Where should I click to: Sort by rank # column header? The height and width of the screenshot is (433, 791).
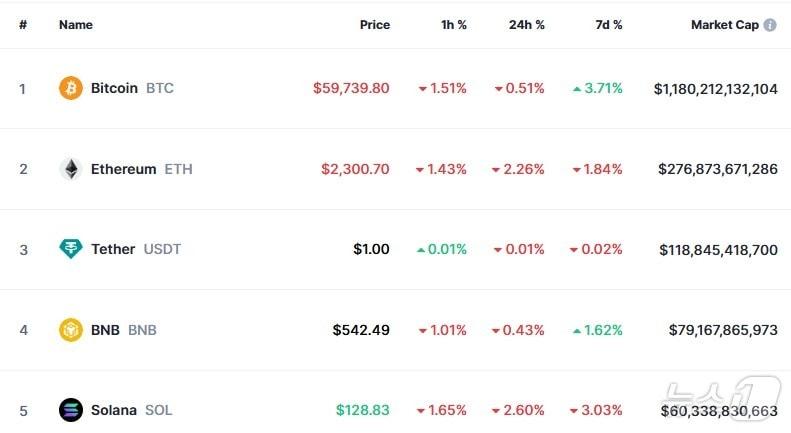[23, 25]
